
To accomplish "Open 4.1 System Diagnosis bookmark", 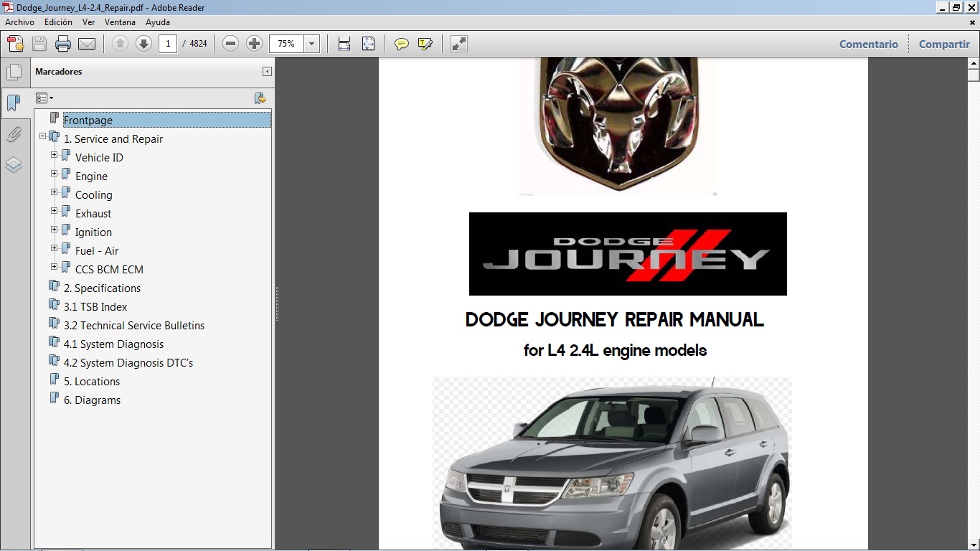I will click(113, 344).
